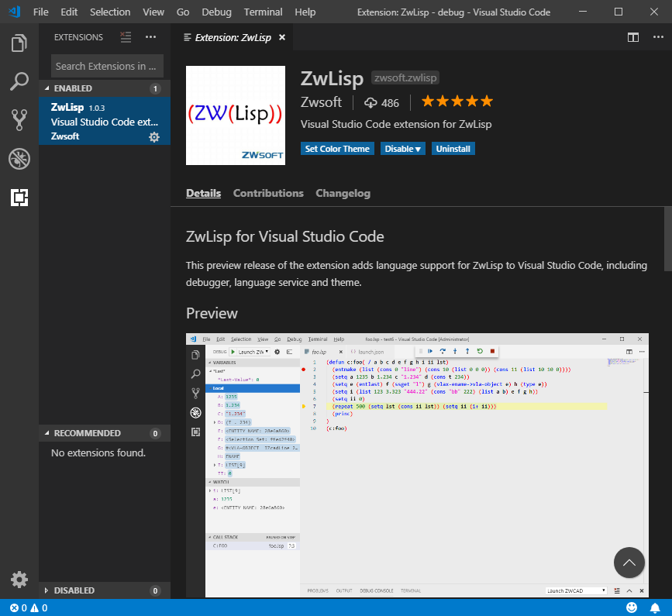Select the Extension: ZwLisp editor tab
The image size is (672, 616).
pos(232,37)
